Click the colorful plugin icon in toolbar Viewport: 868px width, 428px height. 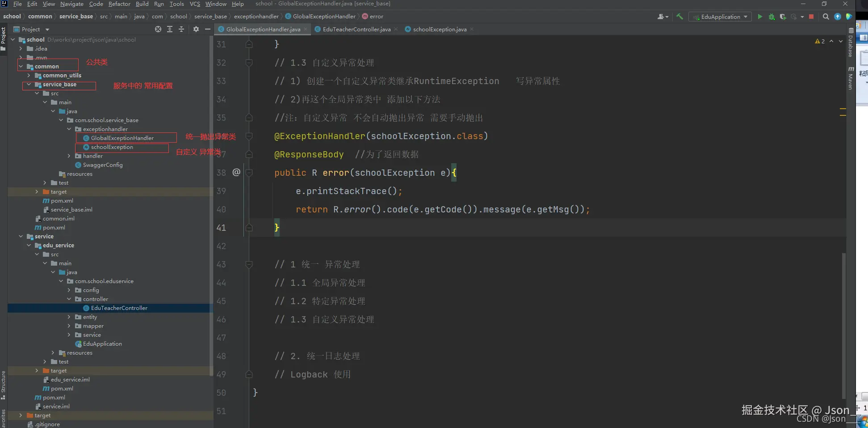[849, 17]
